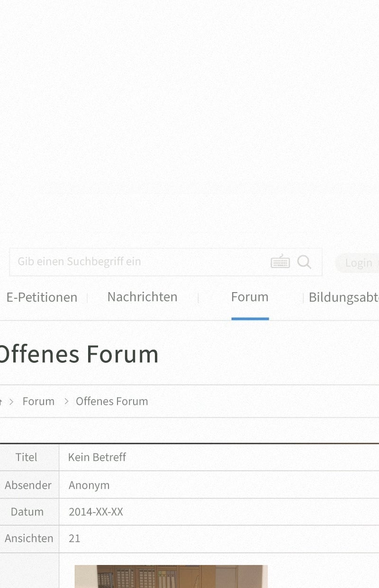Click the chevron before breadcrumb Forum
Screen dimensions: 379x588
click(11, 401)
